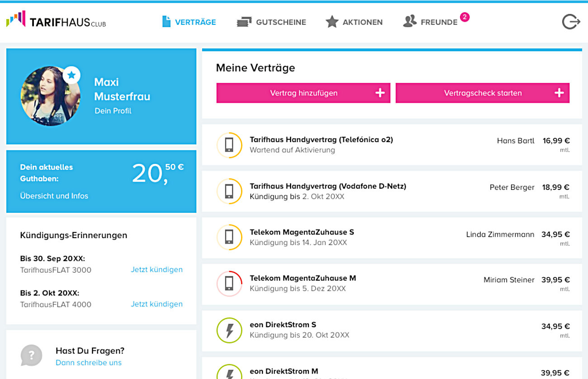Click the Tarifhaus Club logo
This screenshot has height=379, width=588.
[x=56, y=20]
